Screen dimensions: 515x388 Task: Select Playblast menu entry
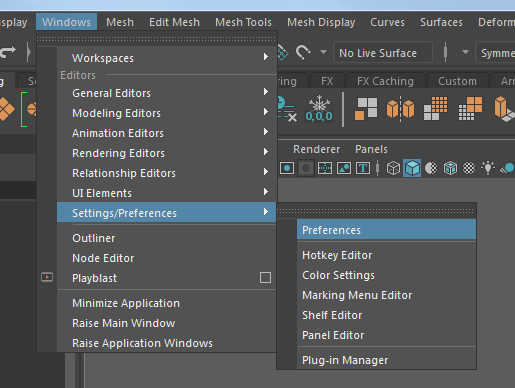[x=94, y=278]
